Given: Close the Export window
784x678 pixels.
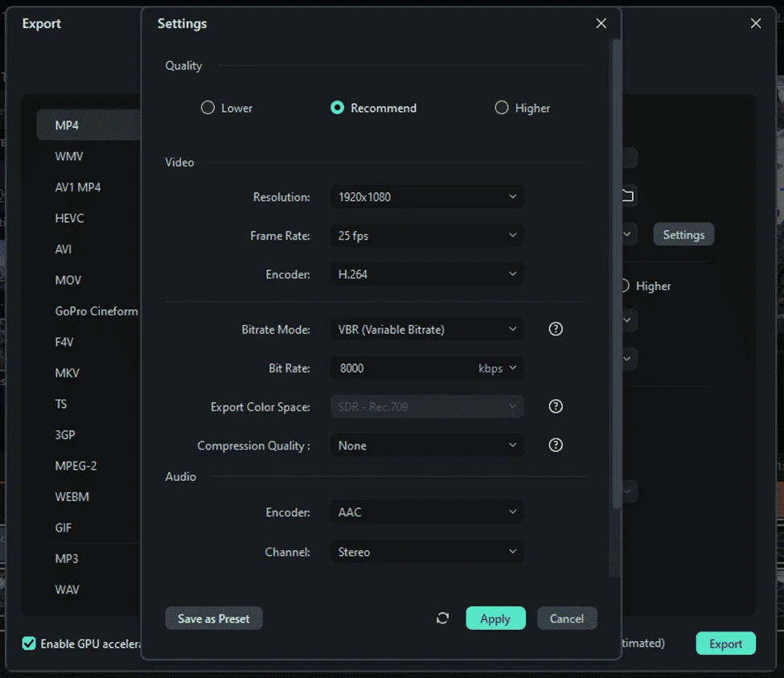Looking at the screenshot, I should (x=756, y=23).
